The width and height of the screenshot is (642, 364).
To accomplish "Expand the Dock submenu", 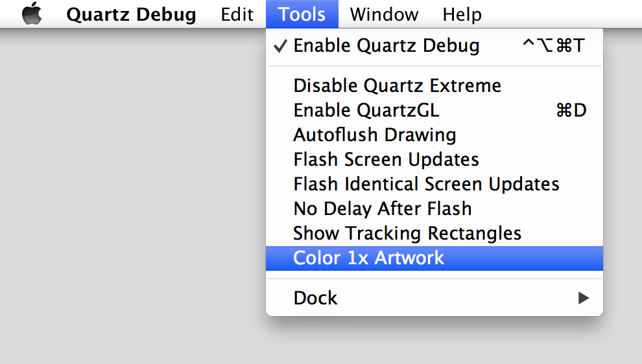I will point(316,298).
